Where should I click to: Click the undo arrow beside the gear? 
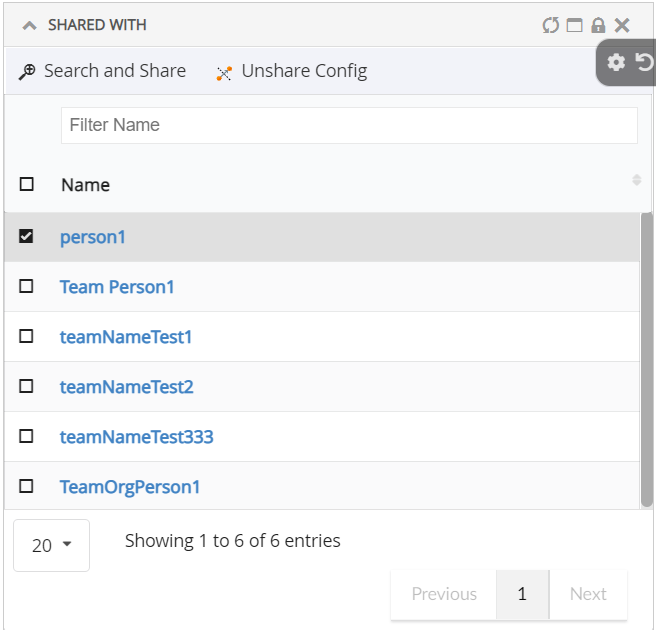644,62
